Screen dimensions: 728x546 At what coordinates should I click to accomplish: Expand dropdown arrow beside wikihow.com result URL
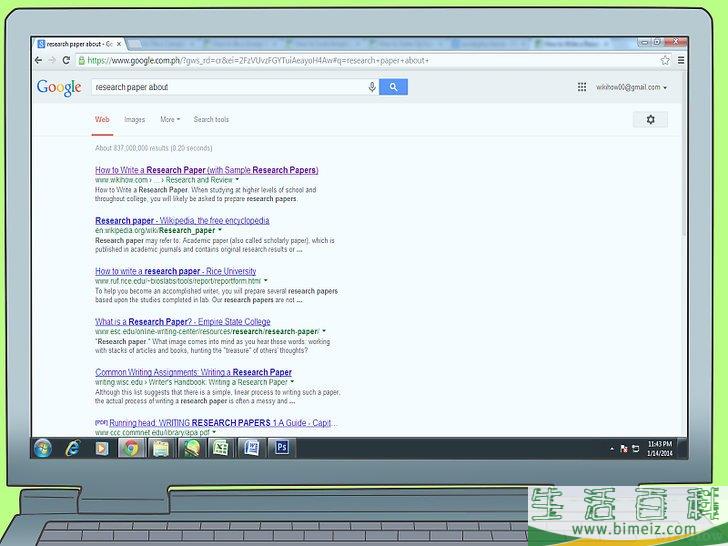coord(237,180)
